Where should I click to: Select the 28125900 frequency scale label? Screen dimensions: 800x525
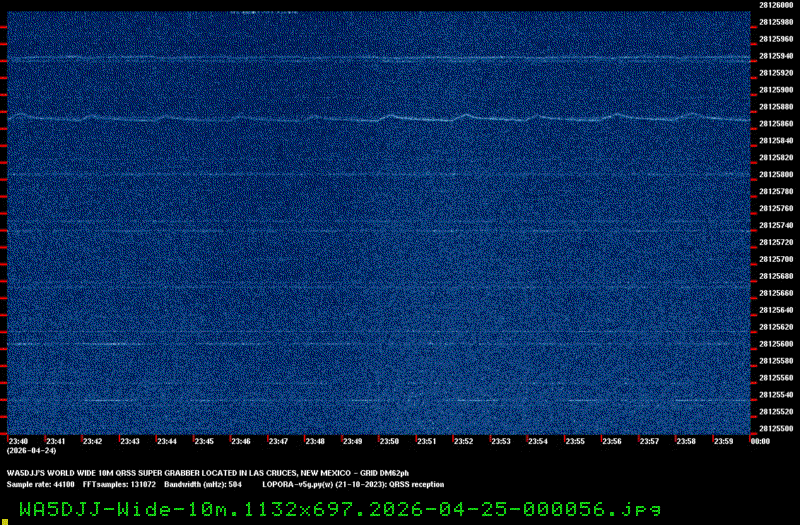776,90
